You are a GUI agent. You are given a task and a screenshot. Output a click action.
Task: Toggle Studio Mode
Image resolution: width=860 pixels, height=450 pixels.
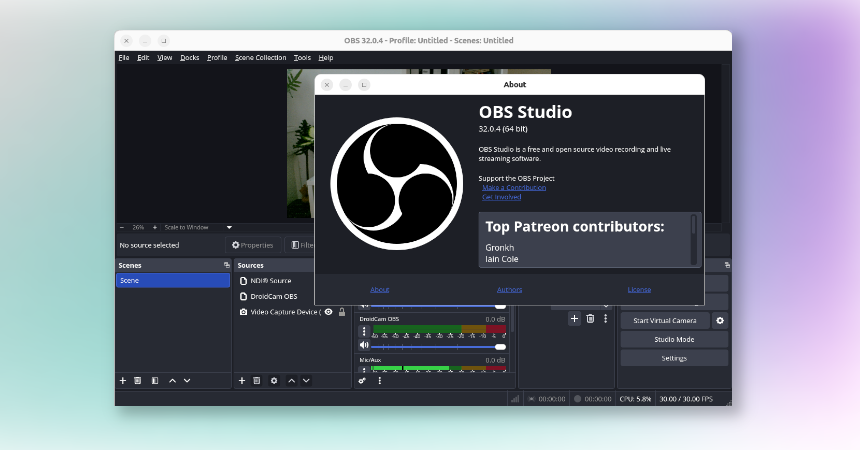click(673, 339)
